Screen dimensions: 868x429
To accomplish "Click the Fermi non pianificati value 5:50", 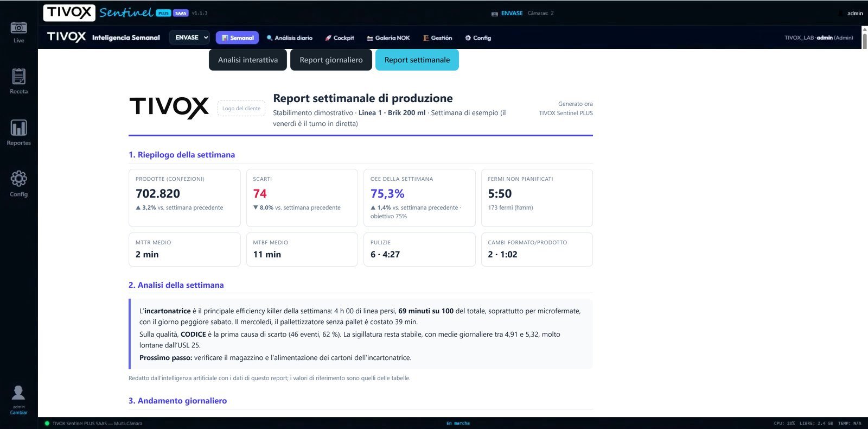I will (x=500, y=194).
